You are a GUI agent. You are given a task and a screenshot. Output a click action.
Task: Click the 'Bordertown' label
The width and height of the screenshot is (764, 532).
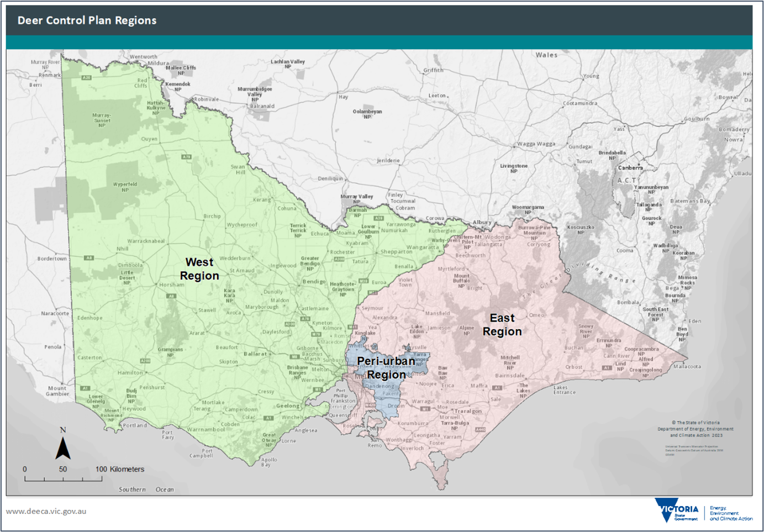[x=52, y=259]
